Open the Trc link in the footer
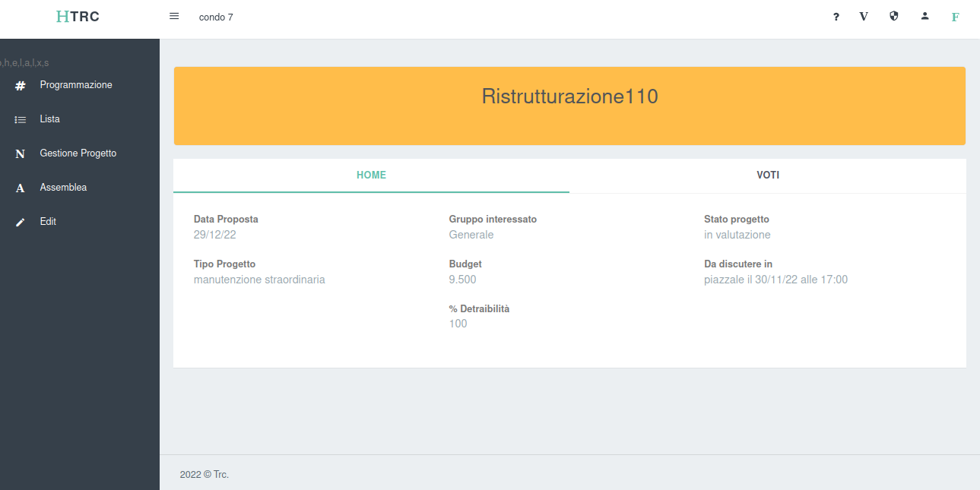 (x=220, y=473)
